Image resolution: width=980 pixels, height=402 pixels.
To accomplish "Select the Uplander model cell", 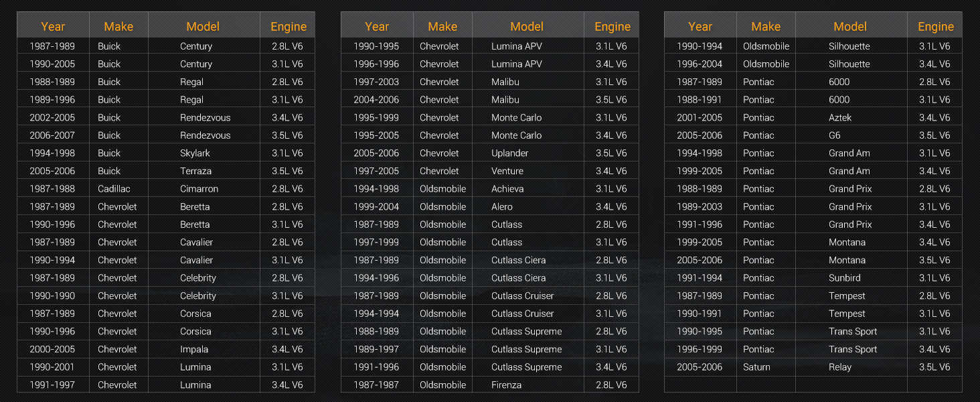I will coord(527,153).
